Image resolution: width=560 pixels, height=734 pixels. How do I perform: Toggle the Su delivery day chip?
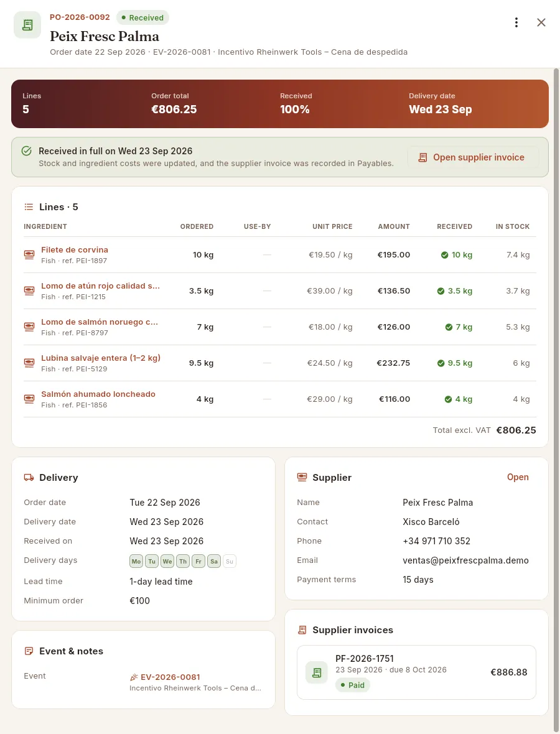[x=230, y=561]
